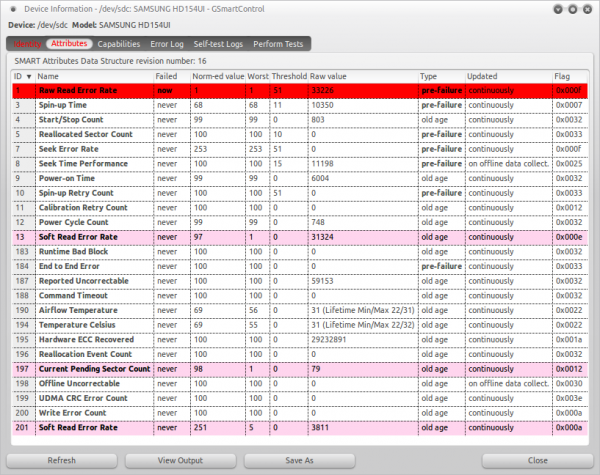
Task: Select the Spin-up Retry Count row
Action: point(300,193)
